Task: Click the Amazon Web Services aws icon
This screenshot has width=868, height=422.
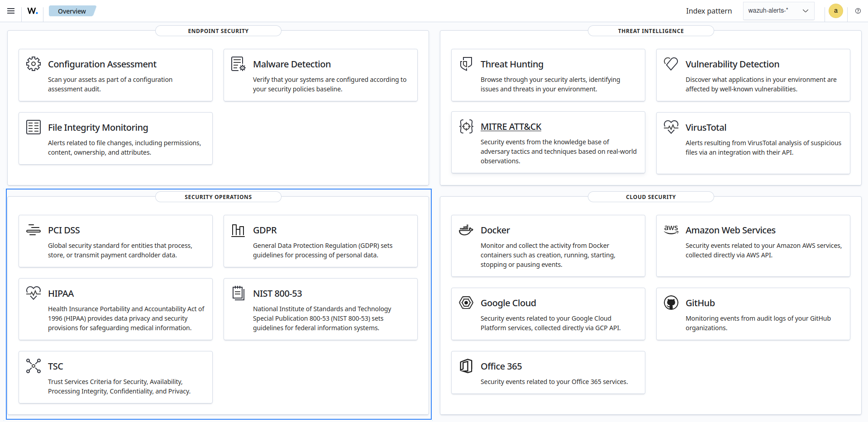Action: point(671,229)
